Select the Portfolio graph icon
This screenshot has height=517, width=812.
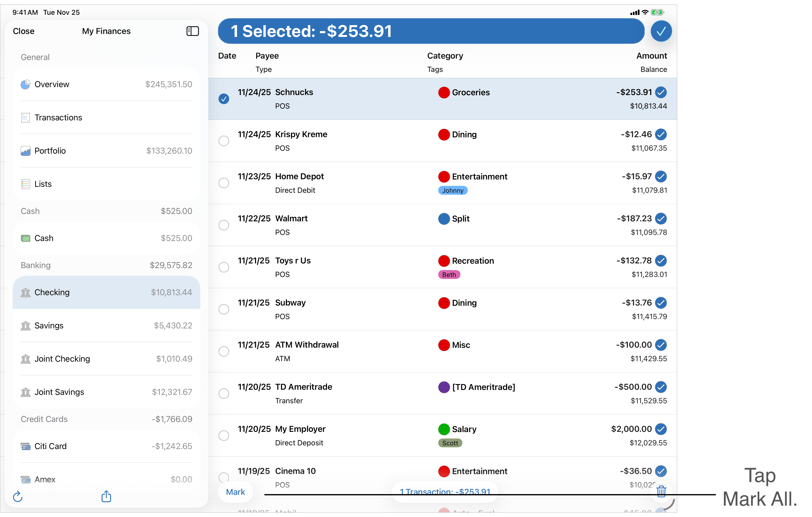[x=26, y=151]
